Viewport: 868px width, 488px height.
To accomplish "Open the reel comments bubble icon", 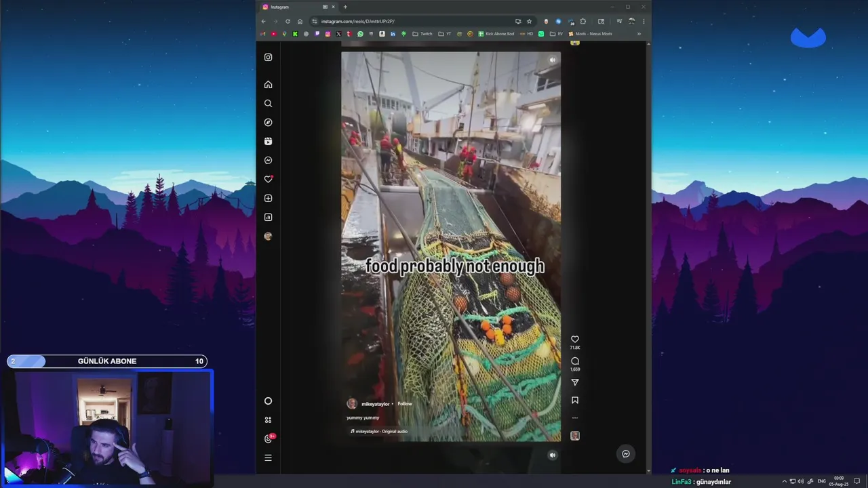I will (x=575, y=361).
